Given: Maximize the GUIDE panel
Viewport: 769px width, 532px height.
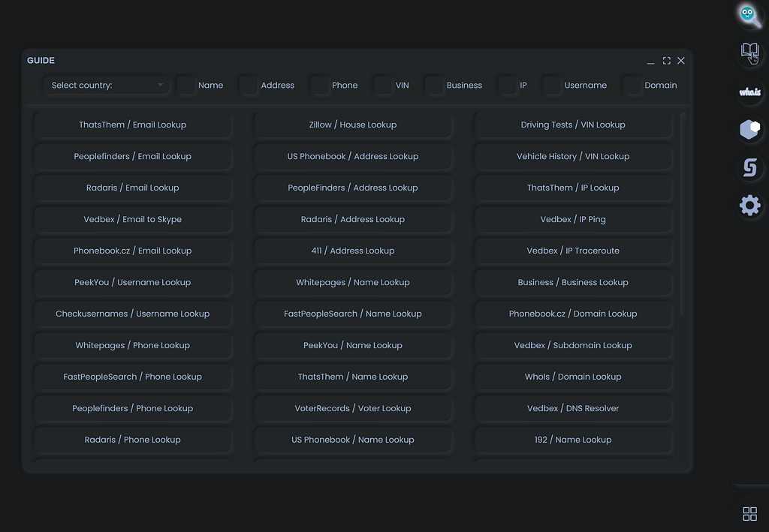Looking at the screenshot, I should pos(666,61).
